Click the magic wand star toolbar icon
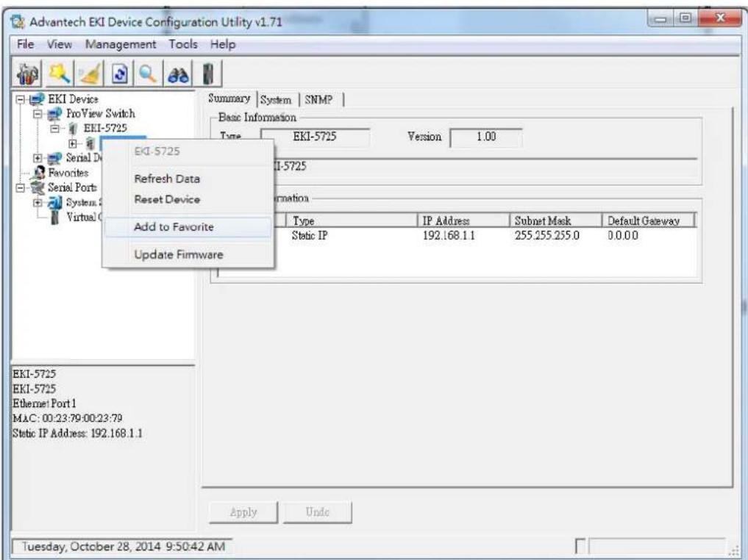Viewport: 748px width, 560px height. click(x=60, y=73)
